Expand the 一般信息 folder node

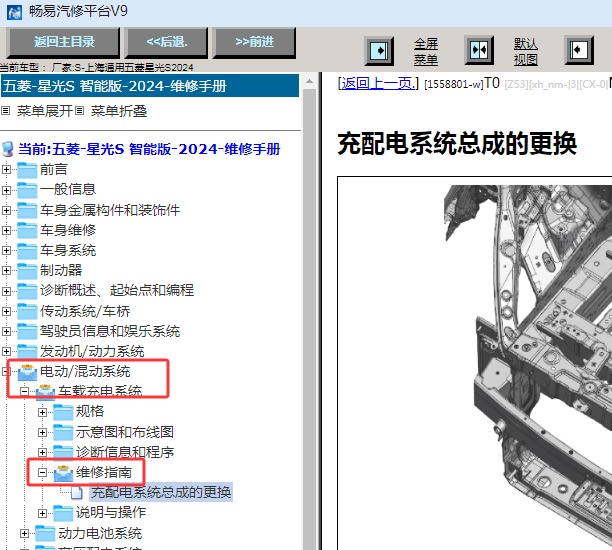pyautogui.click(x=6, y=190)
